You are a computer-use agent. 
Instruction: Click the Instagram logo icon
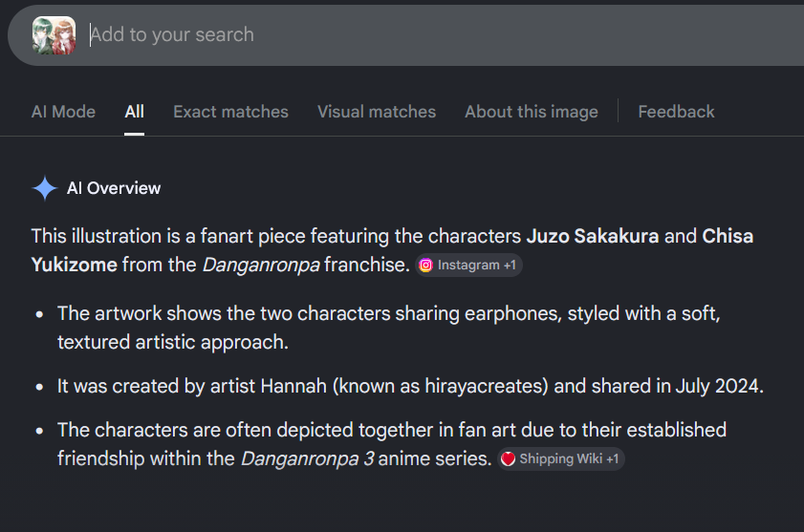point(425,265)
